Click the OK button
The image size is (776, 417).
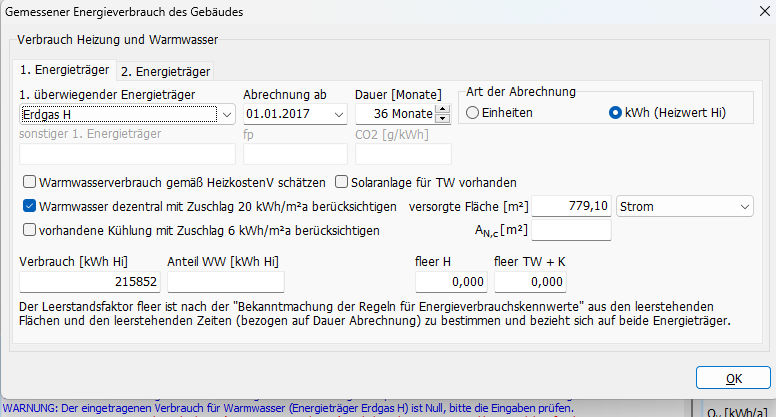click(x=733, y=378)
